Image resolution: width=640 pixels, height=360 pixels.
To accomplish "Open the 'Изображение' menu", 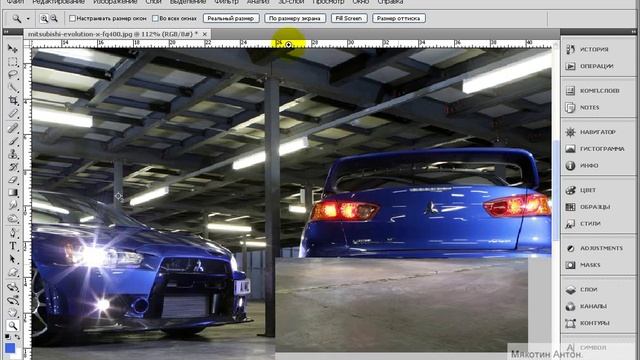I will (115, 2).
